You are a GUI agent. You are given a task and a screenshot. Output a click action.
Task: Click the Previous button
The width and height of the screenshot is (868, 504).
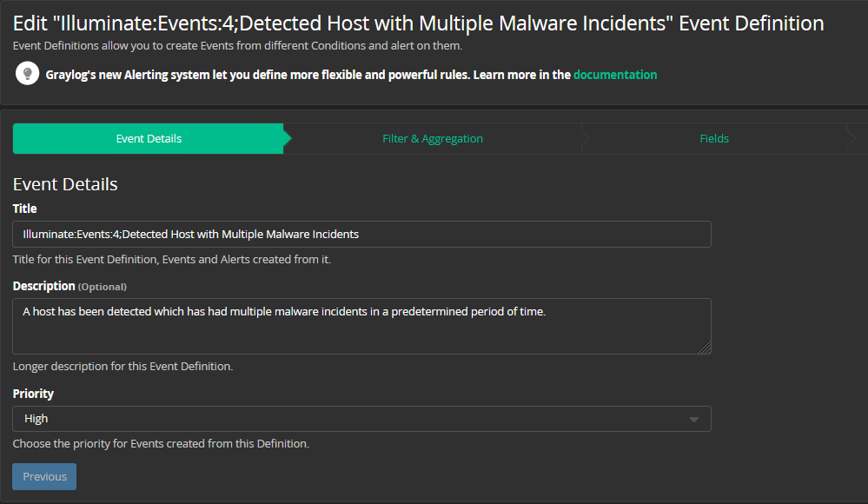tap(43, 476)
